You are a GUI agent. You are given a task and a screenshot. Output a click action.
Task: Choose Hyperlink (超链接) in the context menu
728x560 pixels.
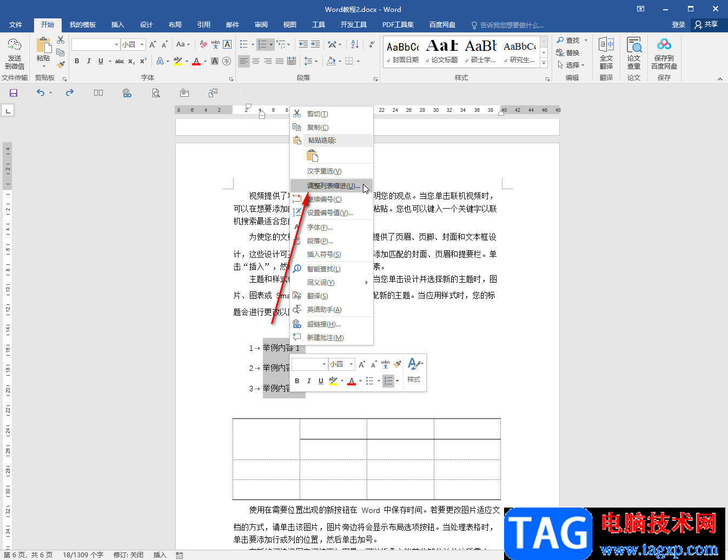tap(332, 324)
